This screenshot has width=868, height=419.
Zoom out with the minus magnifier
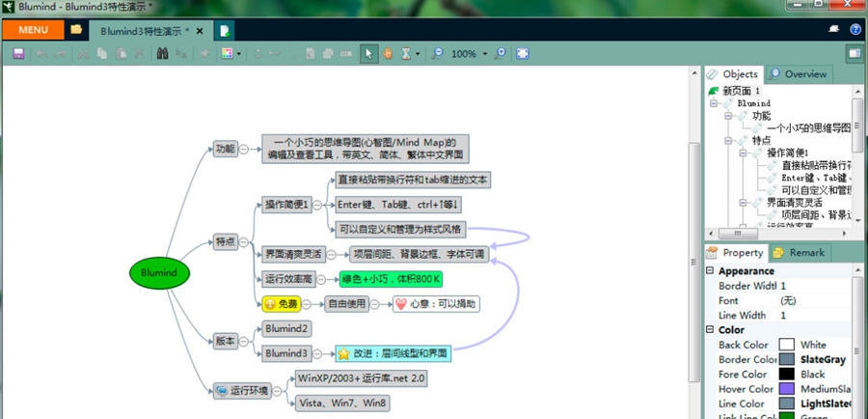pos(437,53)
